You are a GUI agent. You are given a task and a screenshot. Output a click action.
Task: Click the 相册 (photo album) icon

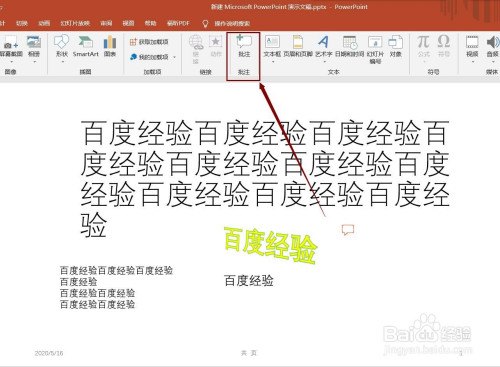pos(34,42)
